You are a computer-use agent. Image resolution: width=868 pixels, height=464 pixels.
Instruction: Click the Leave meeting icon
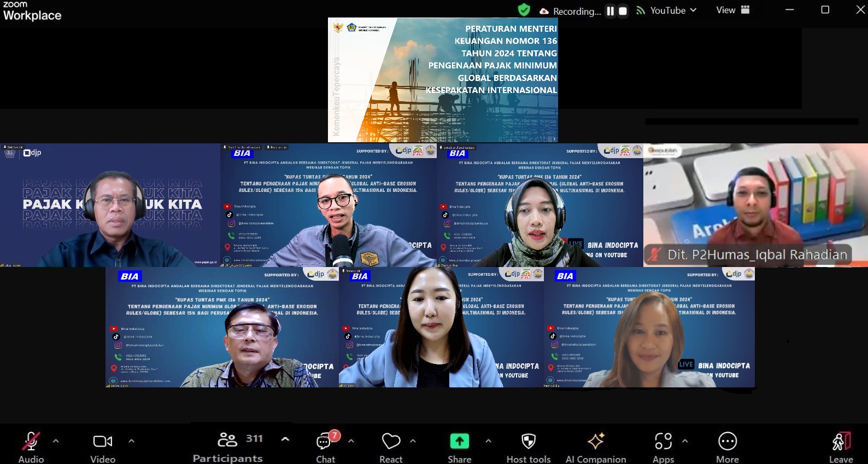841,442
